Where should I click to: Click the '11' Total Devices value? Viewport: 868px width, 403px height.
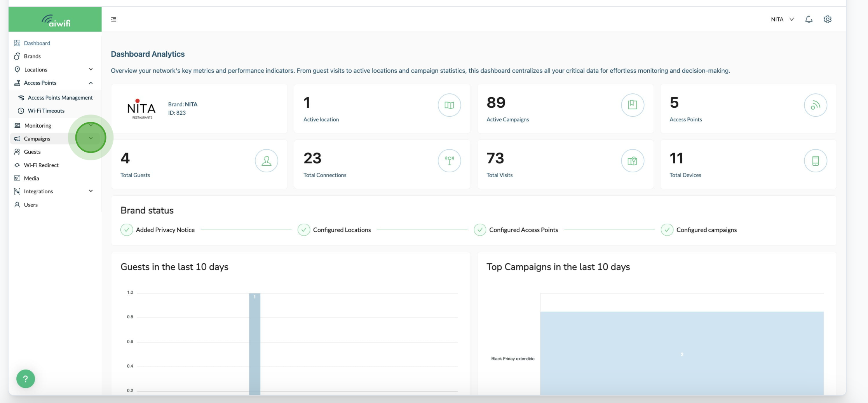point(676,158)
